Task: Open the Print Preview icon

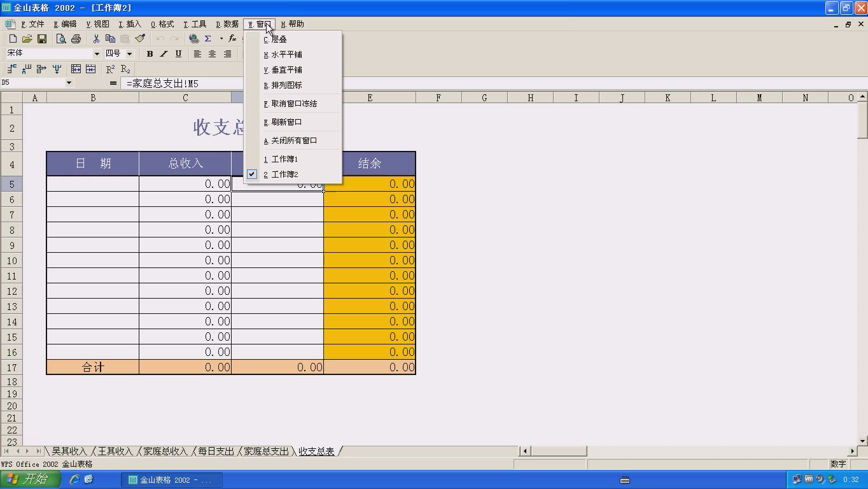Action: (x=61, y=39)
